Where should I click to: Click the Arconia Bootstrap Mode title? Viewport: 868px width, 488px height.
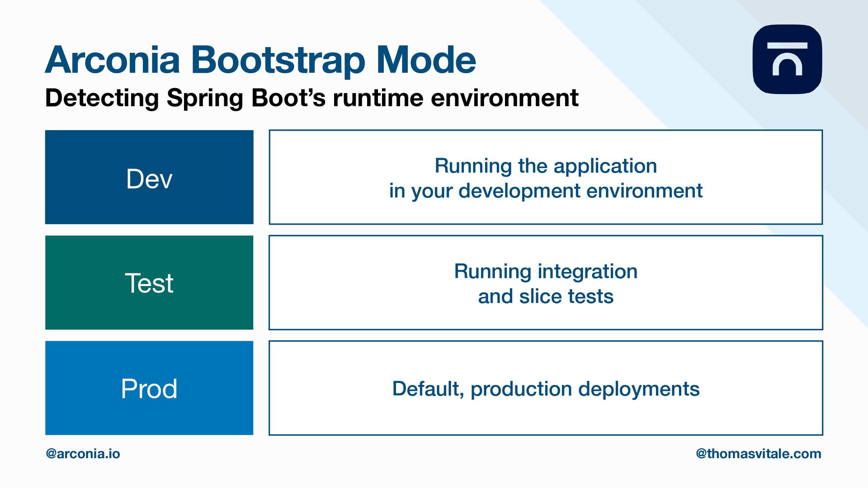[260, 60]
